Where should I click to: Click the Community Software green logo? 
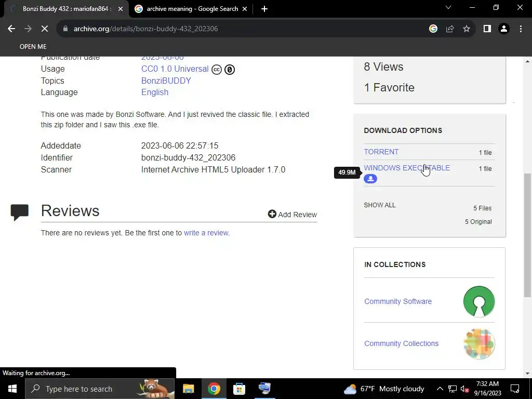point(478,302)
